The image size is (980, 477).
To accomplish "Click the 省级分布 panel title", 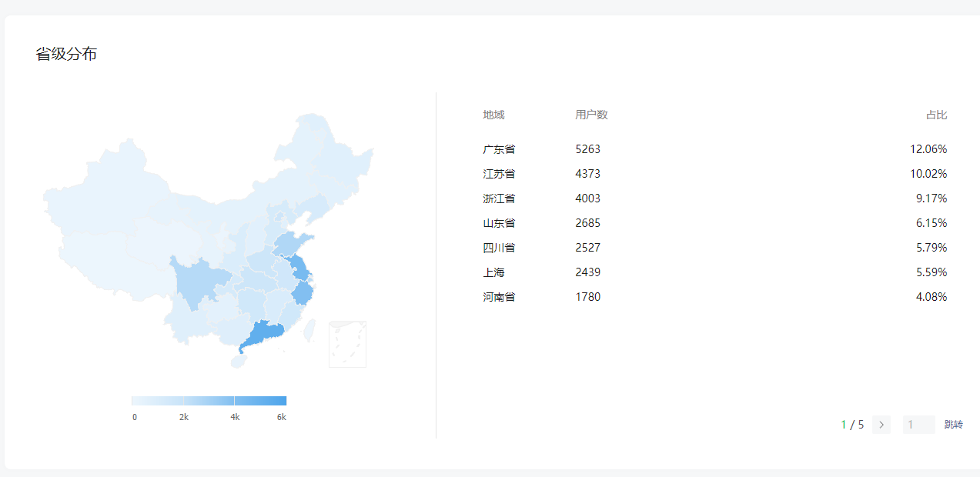I will coord(66,54).
